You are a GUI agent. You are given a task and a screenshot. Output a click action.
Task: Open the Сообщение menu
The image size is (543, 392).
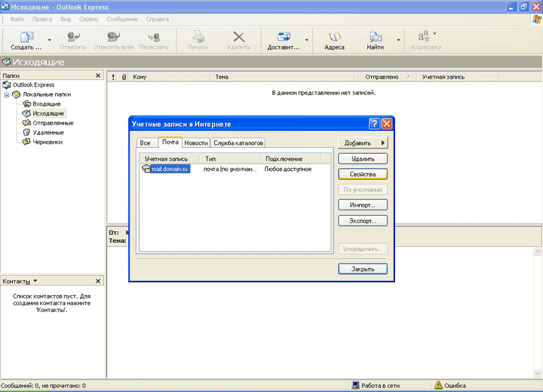pyautogui.click(x=122, y=19)
